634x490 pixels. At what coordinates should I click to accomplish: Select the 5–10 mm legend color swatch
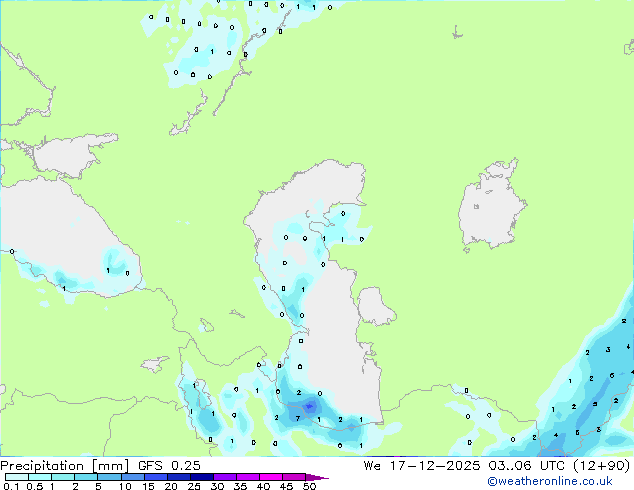click(109, 477)
